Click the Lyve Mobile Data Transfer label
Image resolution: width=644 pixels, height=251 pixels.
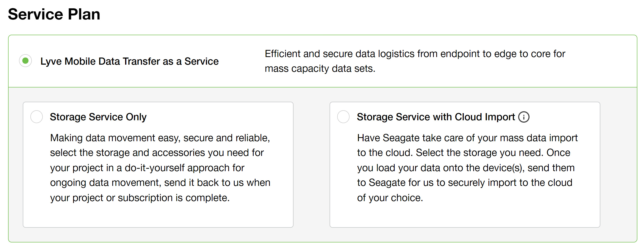(x=129, y=61)
